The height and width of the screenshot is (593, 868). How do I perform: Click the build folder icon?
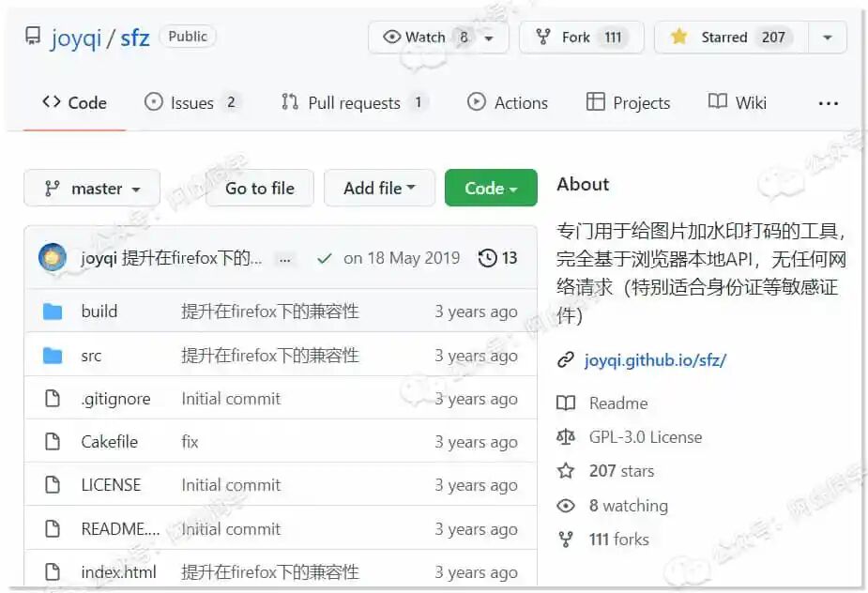point(53,312)
